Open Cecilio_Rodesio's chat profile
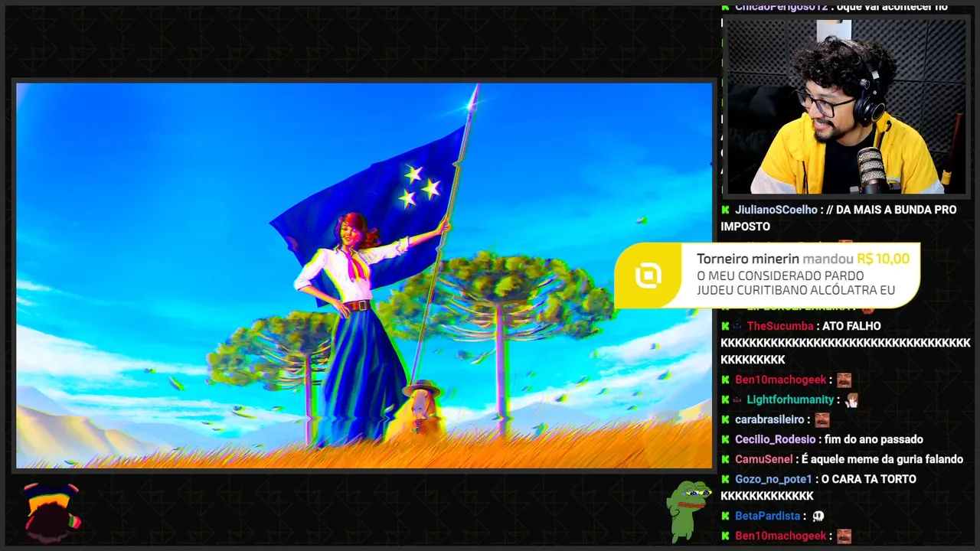Image resolution: width=980 pixels, height=551 pixels. (x=775, y=439)
